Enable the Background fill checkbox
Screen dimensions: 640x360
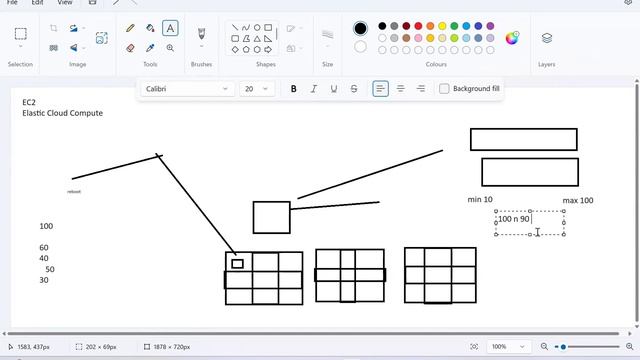click(444, 89)
